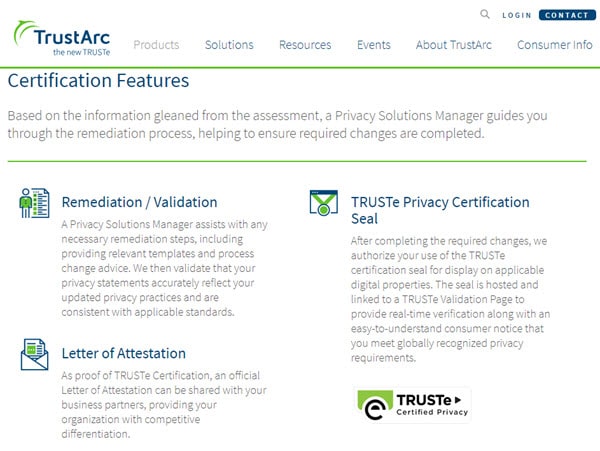Open the Solutions menu

pos(229,45)
